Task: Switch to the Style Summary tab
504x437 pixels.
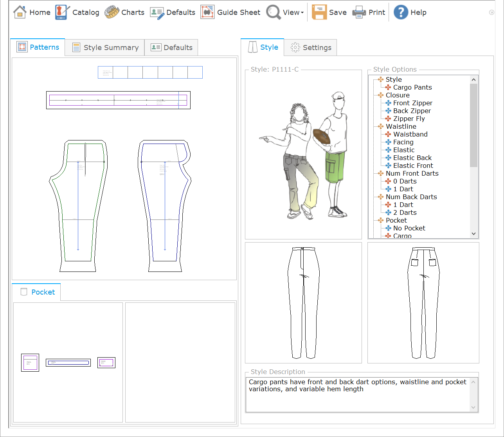Action: pos(105,47)
